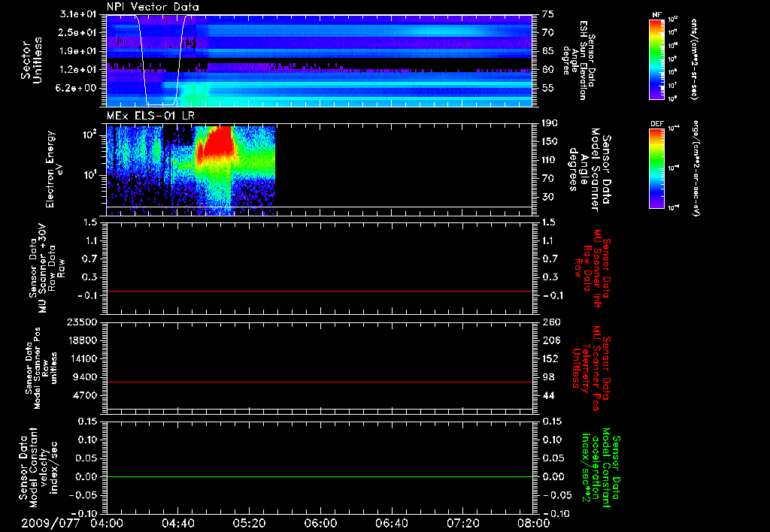Viewport: 770px width, 532px height.
Task: Click the 9400 scanner position tick
Action: coord(85,377)
